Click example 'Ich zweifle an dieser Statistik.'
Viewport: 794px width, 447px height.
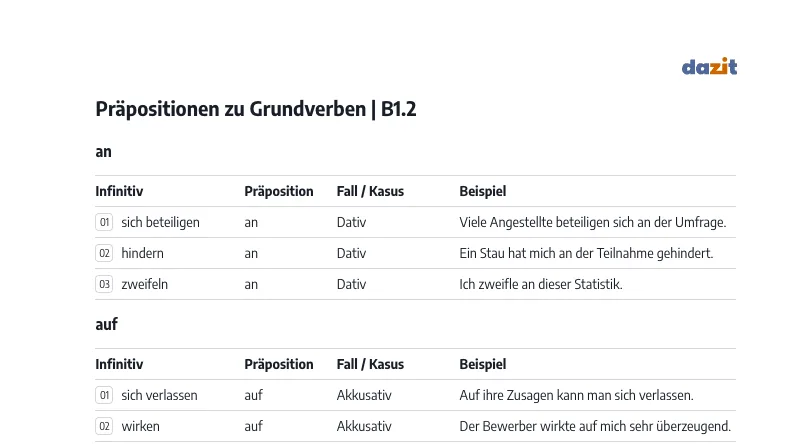(541, 284)
